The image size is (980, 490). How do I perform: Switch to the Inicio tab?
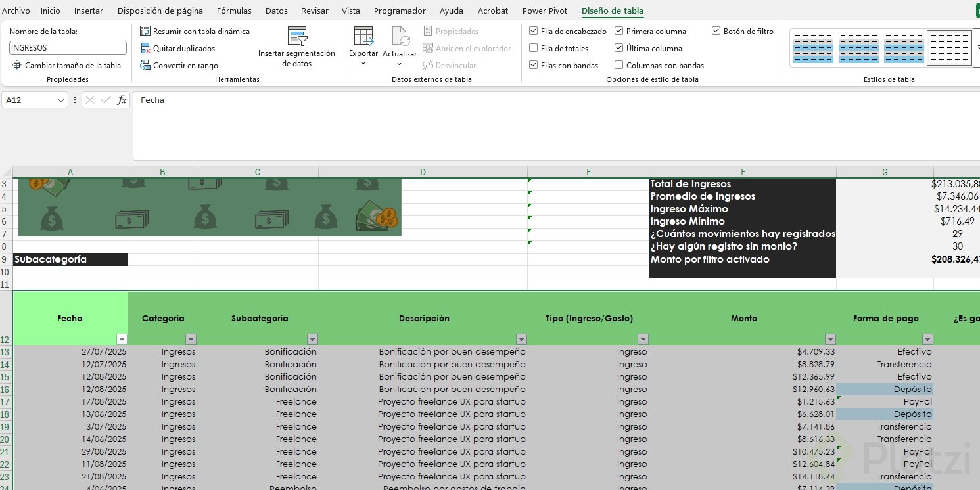pos(51,11)
